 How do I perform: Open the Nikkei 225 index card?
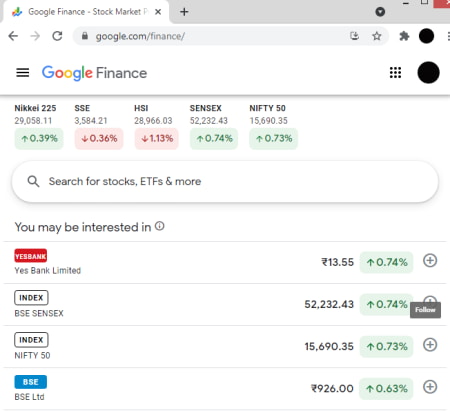click(39, 127)
